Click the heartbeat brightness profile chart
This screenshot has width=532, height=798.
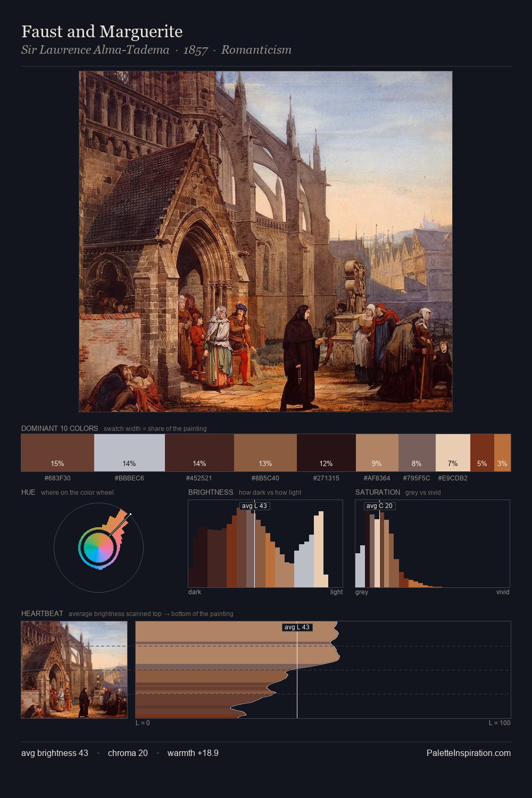tap(323, 670)
